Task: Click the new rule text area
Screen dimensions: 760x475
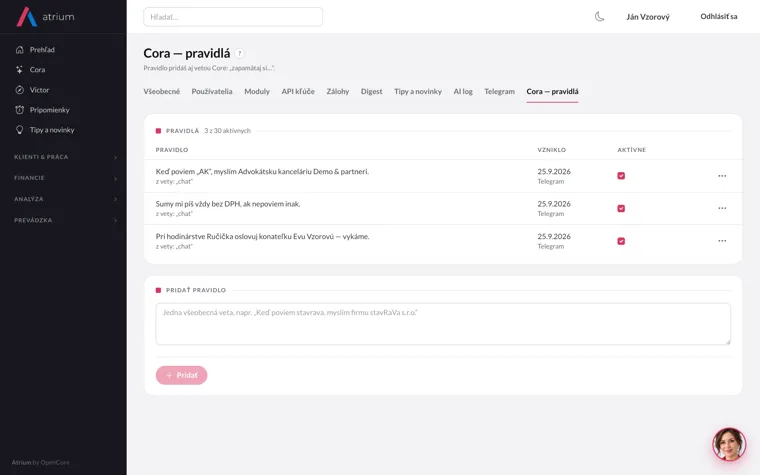Action: pyautogui.click(x=443, y=324)
